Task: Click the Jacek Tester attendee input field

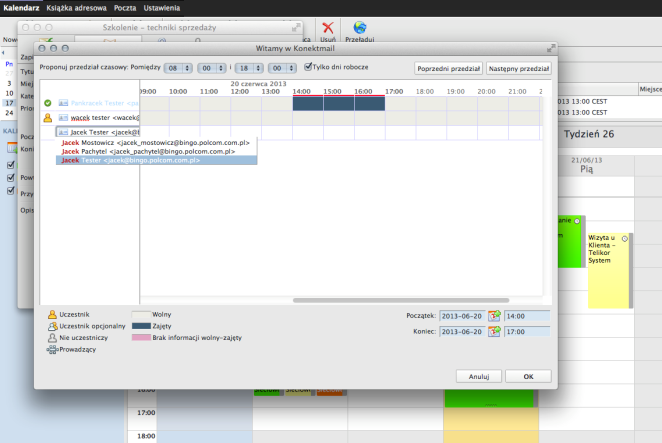Action: [x=98, y=132]
